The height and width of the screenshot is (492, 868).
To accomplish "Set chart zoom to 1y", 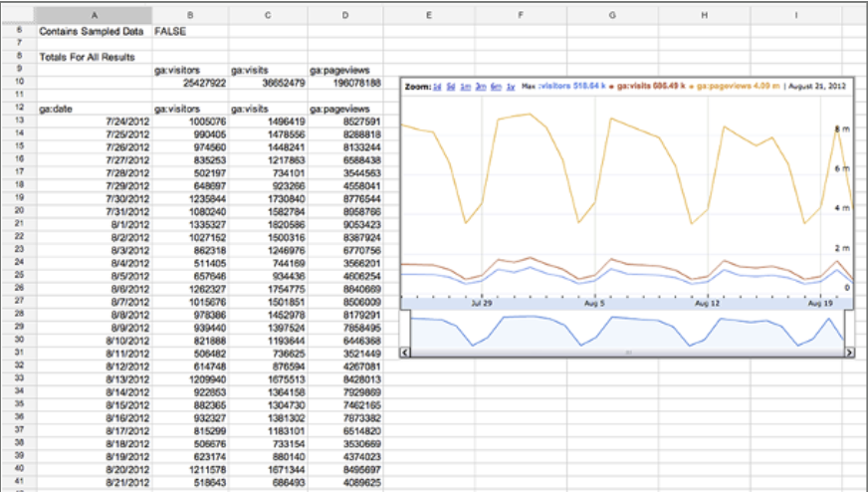I will 511,87.
